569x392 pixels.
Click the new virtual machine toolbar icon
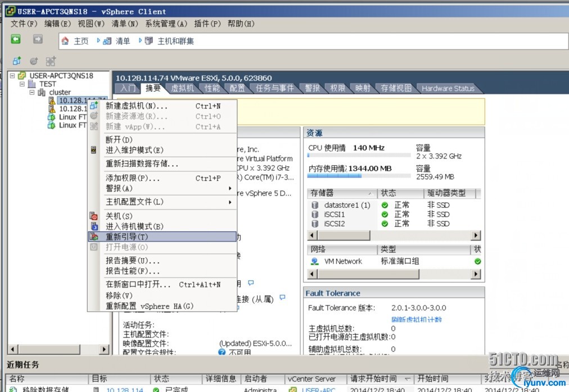point(17,61)
